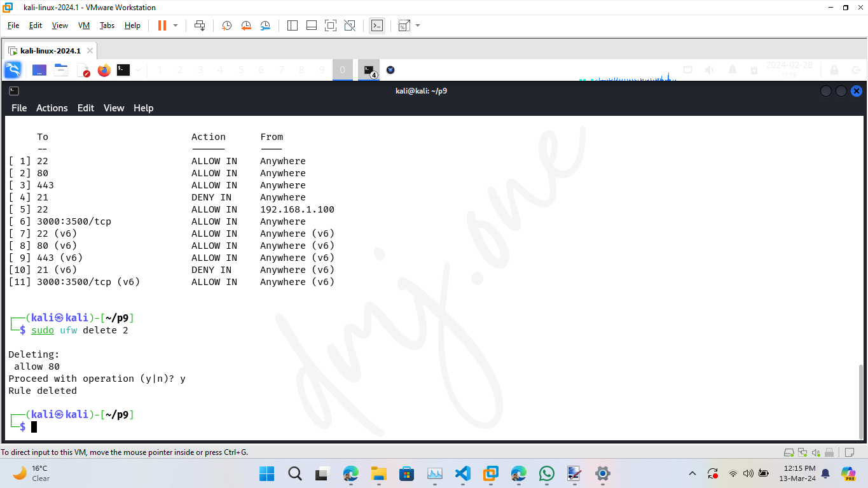Click the VMware sound card status icon
This screenshot has height=488, width=868.
816,452
